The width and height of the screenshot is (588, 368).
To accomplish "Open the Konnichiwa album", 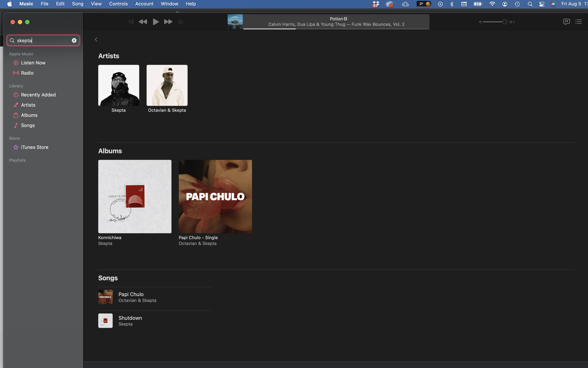I will [135, 196].
